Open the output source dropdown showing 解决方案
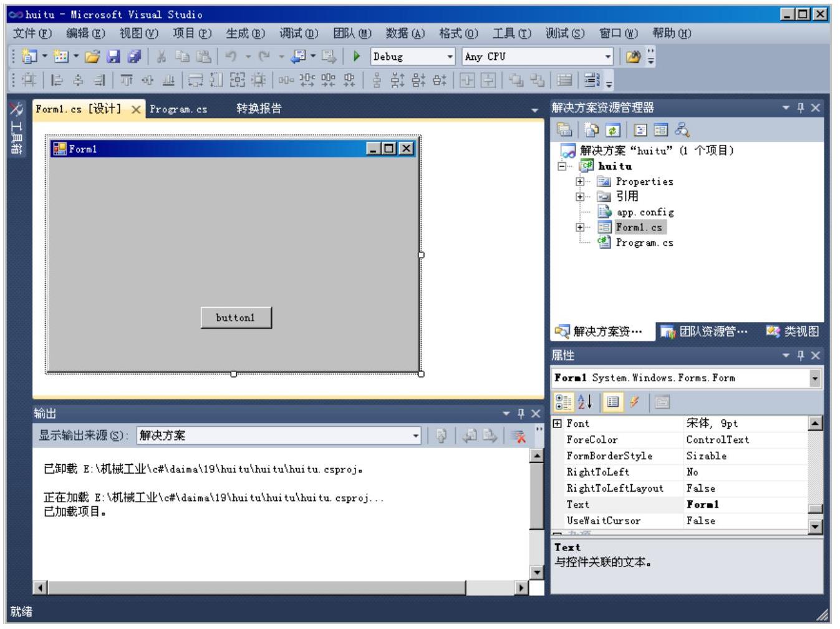The width and height of the screenshot is (840, 629). point(416,436)
